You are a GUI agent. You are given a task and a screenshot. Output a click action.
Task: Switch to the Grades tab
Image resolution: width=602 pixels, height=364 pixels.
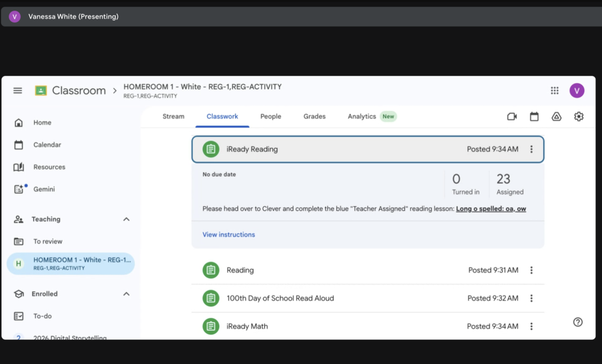coord(315,116)
